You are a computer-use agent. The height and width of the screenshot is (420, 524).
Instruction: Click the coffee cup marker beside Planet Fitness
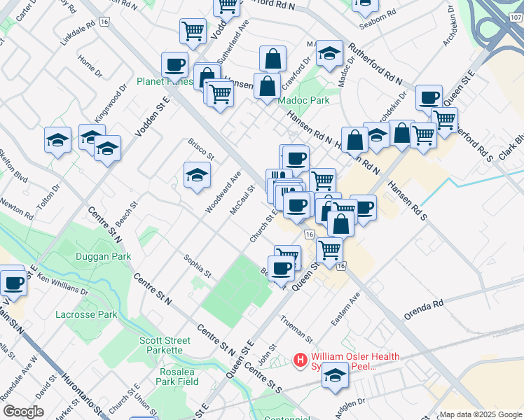174,65
